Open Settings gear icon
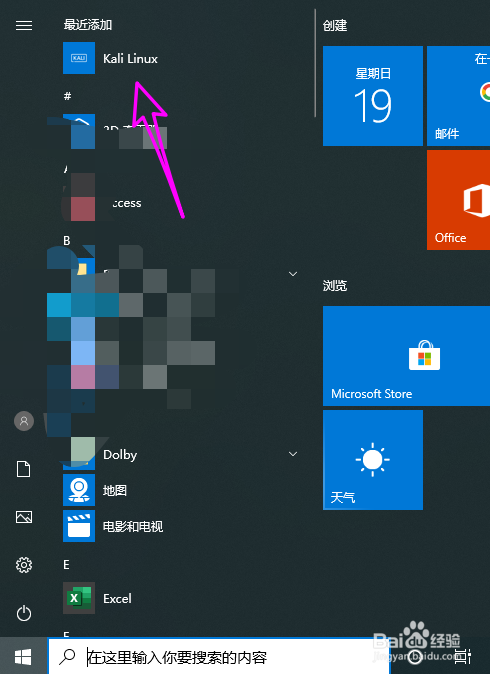This screenshot has height=674, width=490. coord(24,565)
